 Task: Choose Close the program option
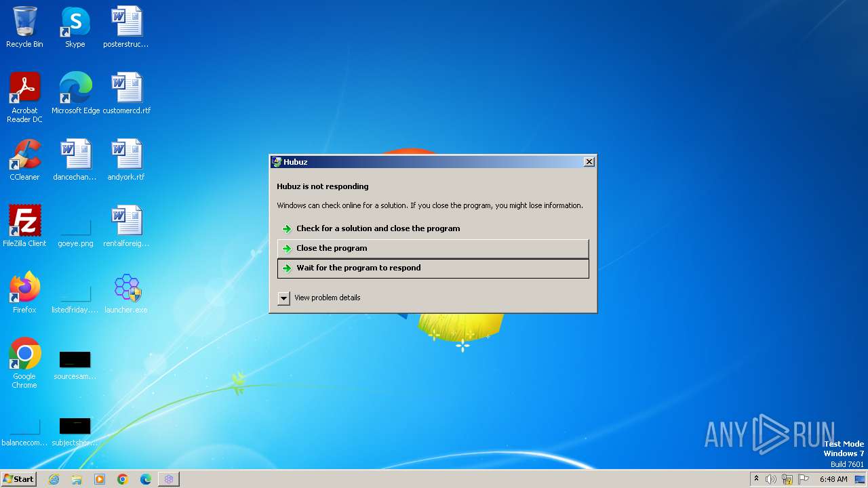click(x=433, y=248)
